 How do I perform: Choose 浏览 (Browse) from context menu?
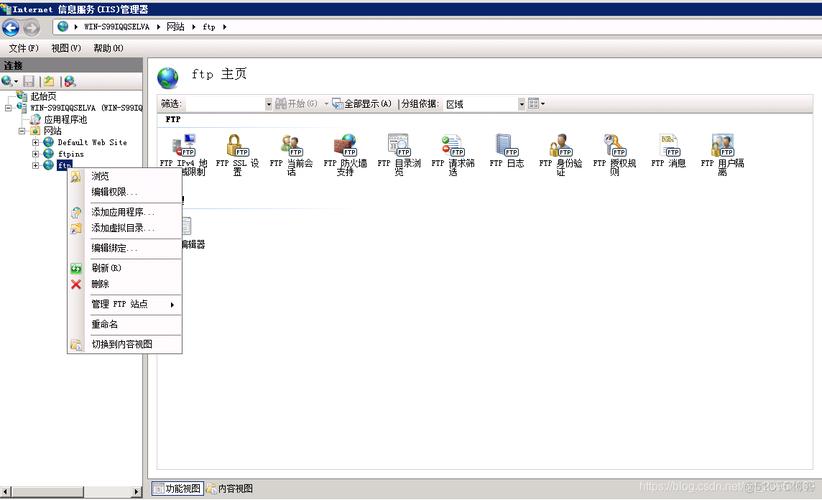point(125,176)
